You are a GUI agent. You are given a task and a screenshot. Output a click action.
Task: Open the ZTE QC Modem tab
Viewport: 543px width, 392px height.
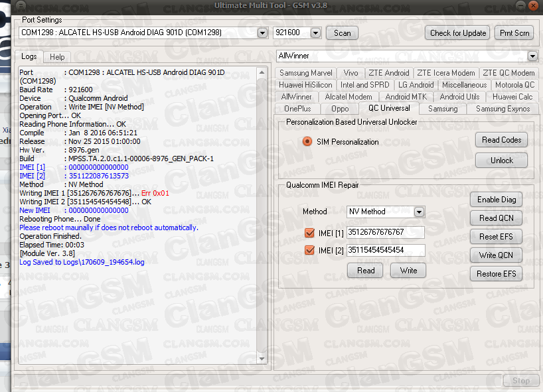click(x=508, y=73)
